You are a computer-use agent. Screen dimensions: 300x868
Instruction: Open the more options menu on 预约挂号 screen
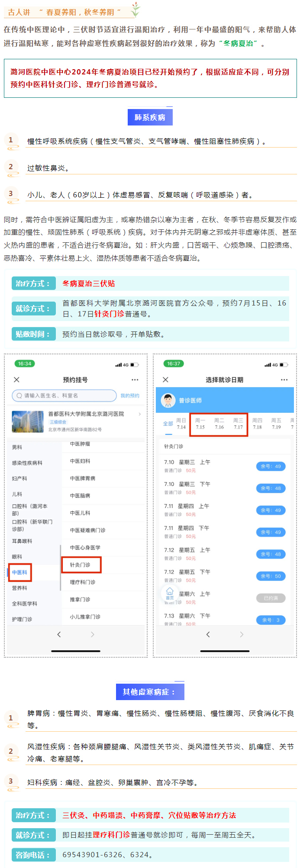135,379
